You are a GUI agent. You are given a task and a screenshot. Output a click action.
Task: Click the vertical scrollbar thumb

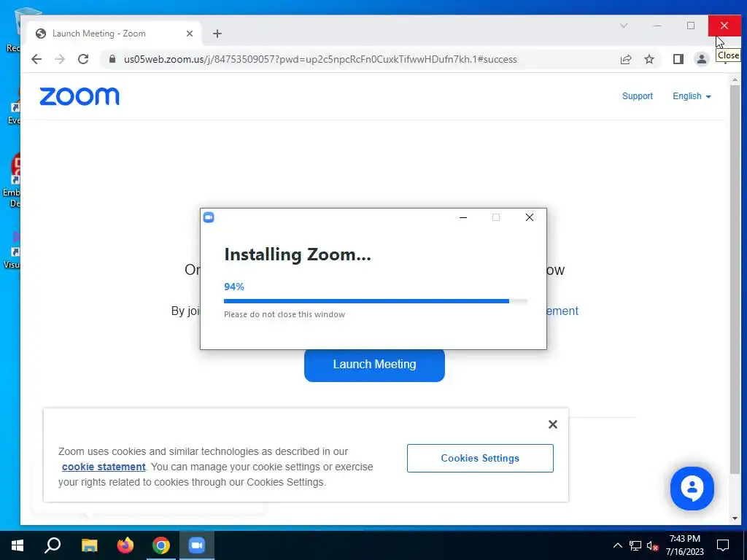(735, 279)
